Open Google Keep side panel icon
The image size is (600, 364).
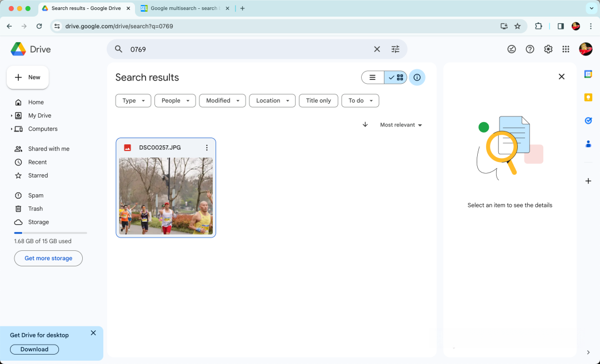pos(588,98)
